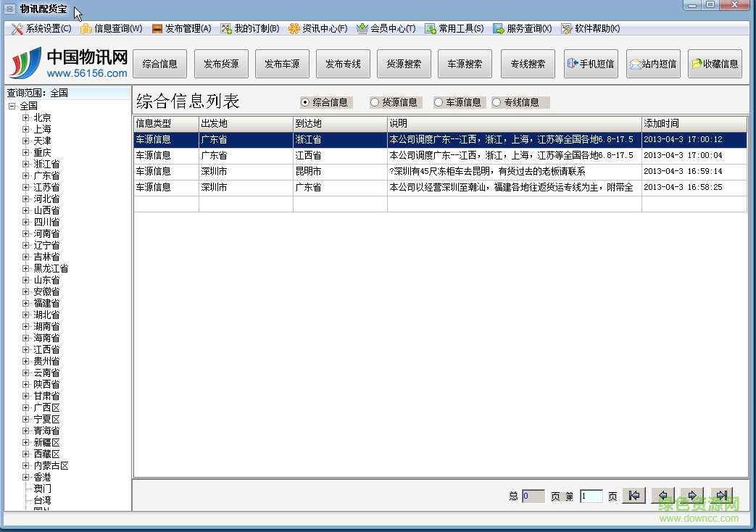The height and width of the screenshot is (532, 756).
Task: Select the 货源搜索 cargo search tool
Action: [404, 64]
